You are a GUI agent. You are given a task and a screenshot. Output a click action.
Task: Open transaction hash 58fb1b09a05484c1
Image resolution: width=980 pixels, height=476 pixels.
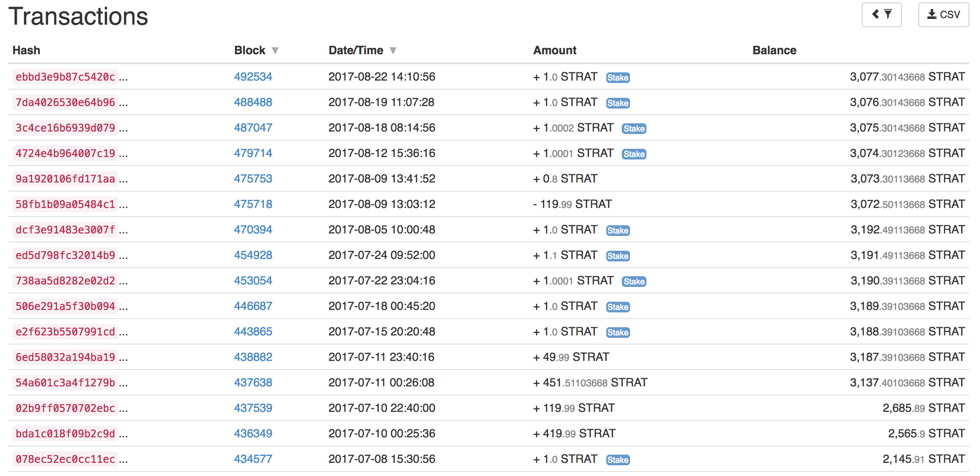[x=65, y=204]
